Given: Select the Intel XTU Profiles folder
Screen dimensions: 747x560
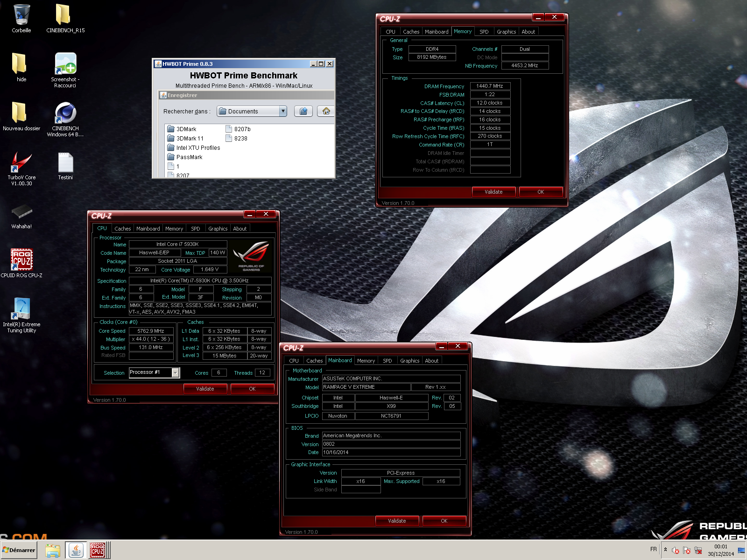Looking at the screenshot, I should point(194,148).
